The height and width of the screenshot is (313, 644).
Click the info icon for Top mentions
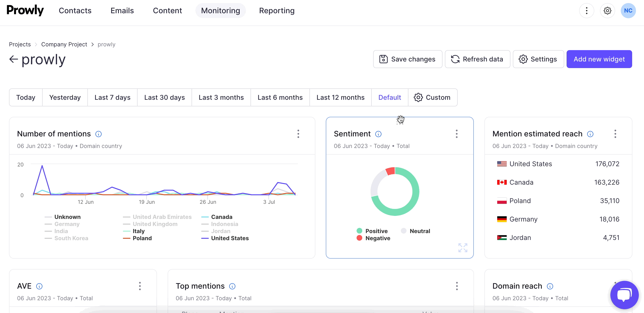point(232,286)
